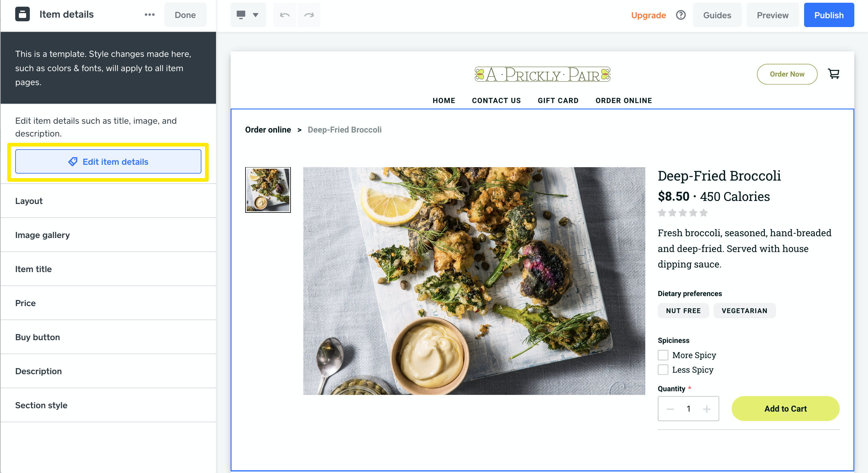Navigate to the CONTACT US tab

(x=496, y=100)
